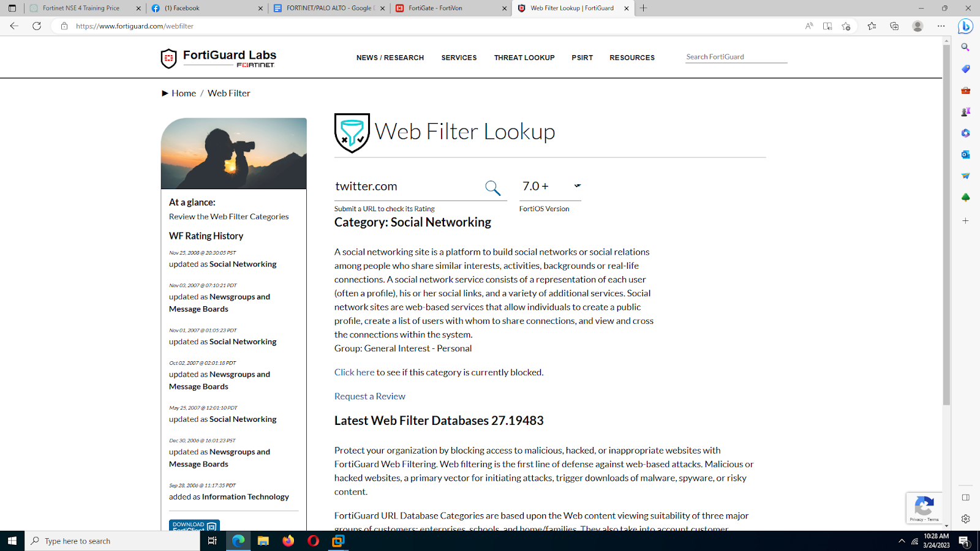Image resolution: width=980 pixels, height=551 pixels.
Task: Show hidden system tray icons chevron
Action: coord(902,541)
